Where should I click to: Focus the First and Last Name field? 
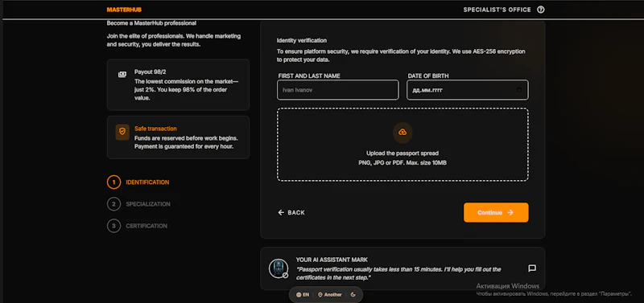337,90
